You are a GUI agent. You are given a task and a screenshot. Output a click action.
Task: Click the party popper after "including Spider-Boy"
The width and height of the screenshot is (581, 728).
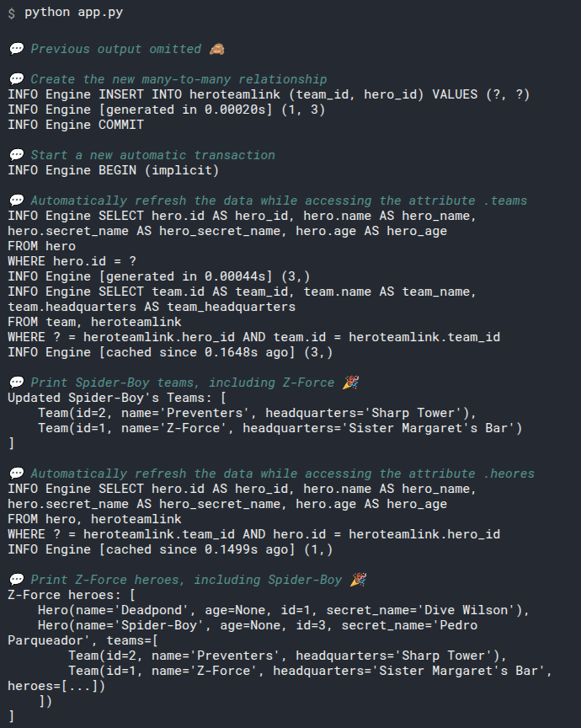point(359,580)
